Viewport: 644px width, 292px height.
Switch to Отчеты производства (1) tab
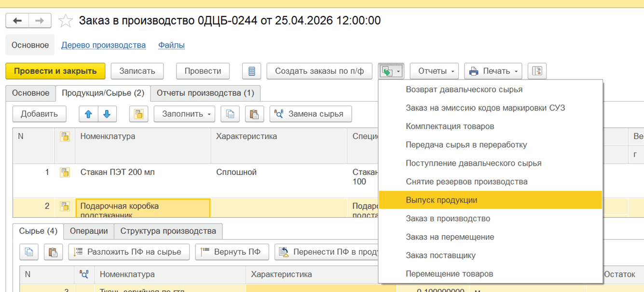[x=205, y=93]
